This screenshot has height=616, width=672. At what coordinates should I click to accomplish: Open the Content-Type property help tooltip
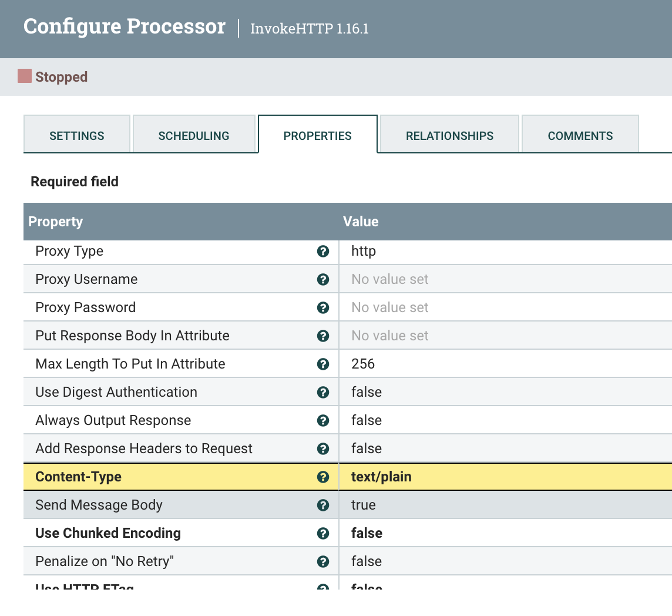point(323,477)
